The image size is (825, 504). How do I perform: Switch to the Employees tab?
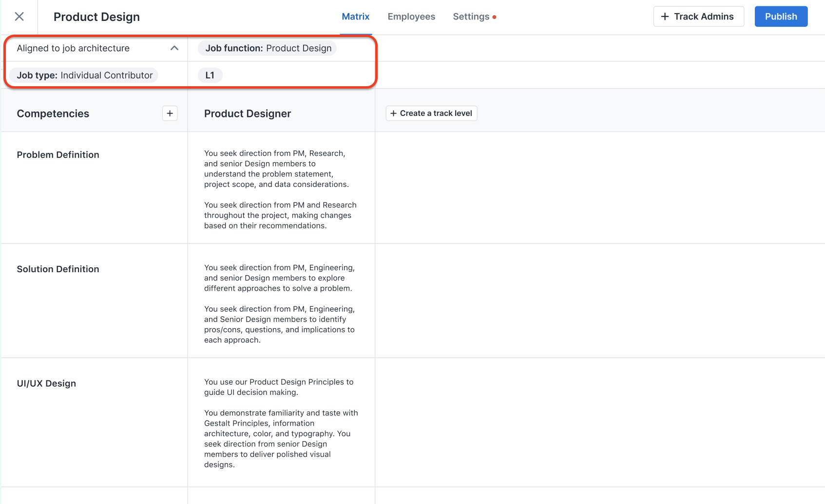[x=411, y=16]
